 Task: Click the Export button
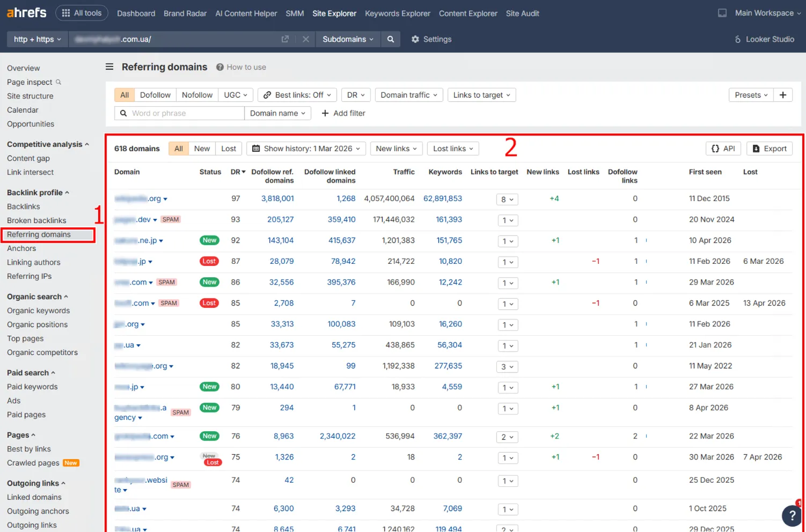(x=770, y=149)
